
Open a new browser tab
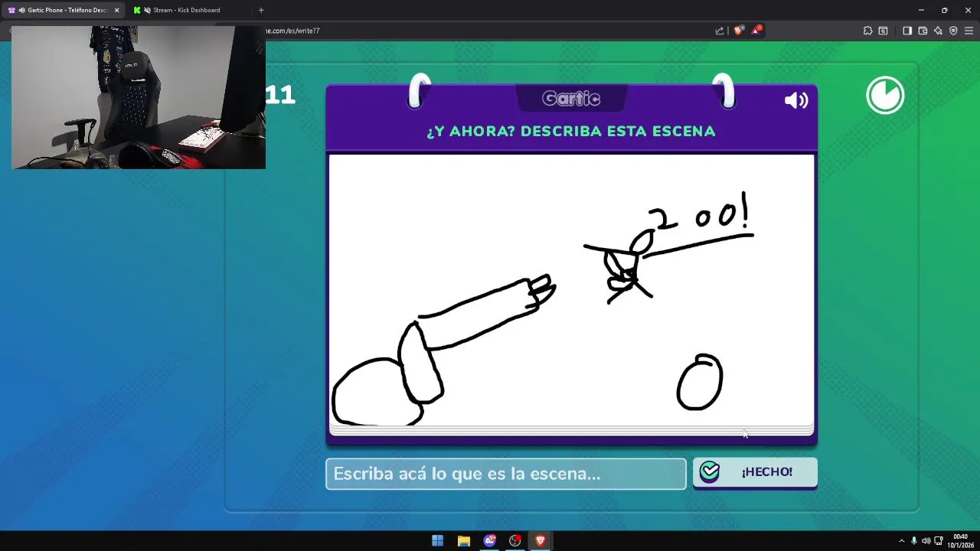(261, 10)
